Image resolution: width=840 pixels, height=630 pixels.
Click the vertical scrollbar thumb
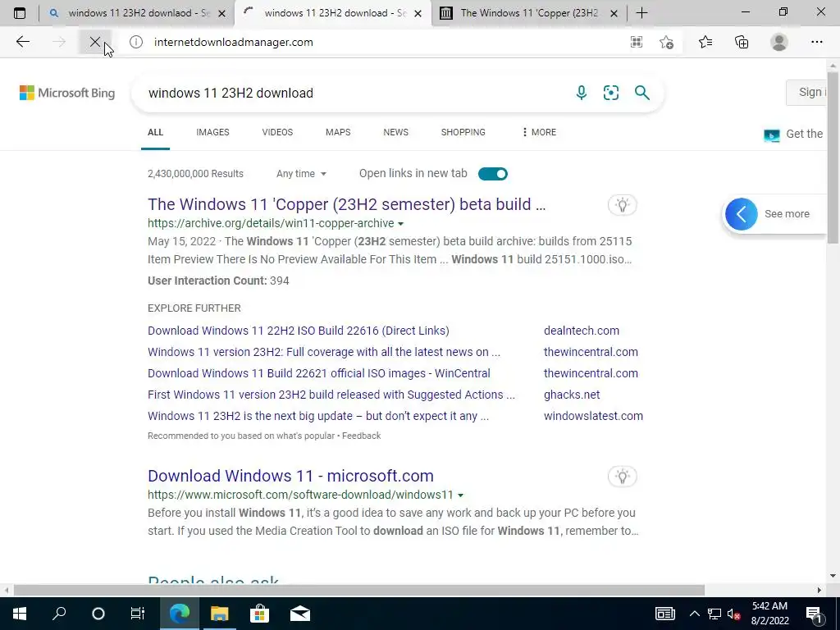tap(833, 158)
